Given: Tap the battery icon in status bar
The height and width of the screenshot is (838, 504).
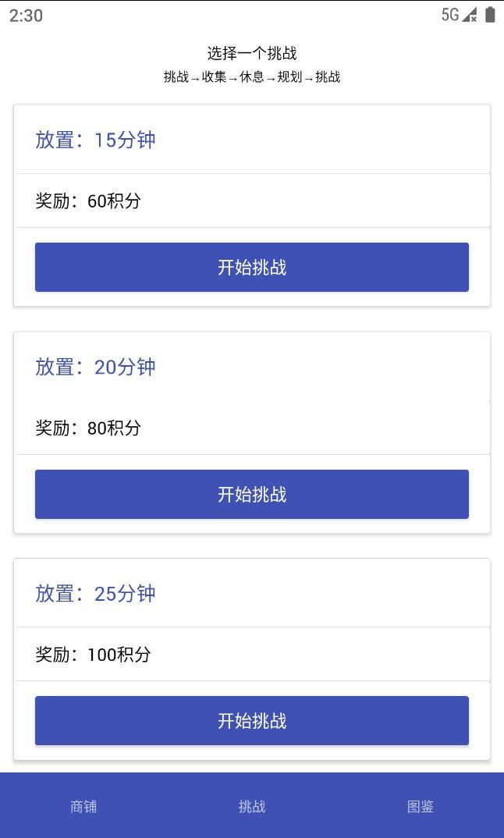Looking at the screenshot, I should (x=490, y=15).
